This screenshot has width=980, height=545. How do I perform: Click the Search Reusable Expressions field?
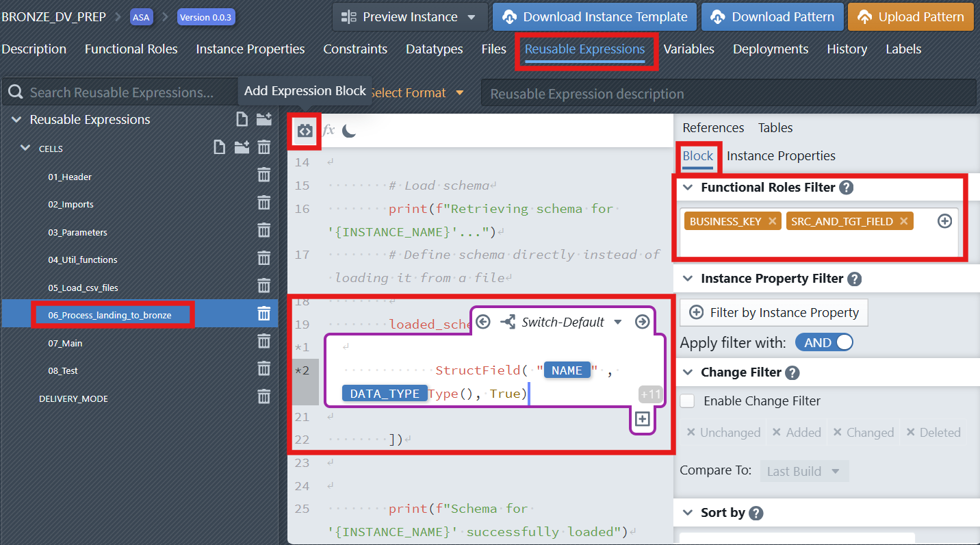click(x=121, y=92)
